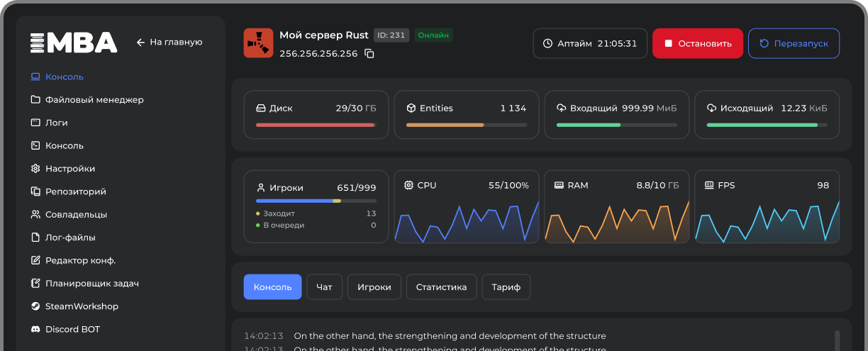Image resolution: width=868 pixels, height=351 pixels.
Task: Click the fully visible 14:02:13 log line
Action: [425, 336]
